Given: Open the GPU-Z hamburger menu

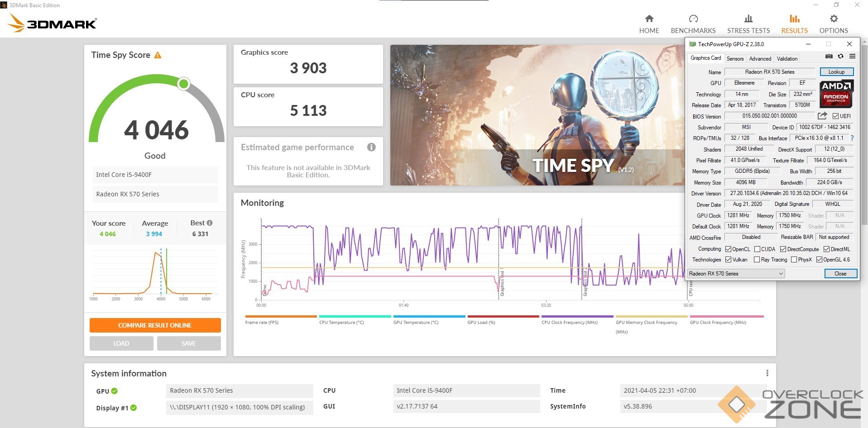Looking at the screenshot, I should pyautogui.click(x=852, y=57).
